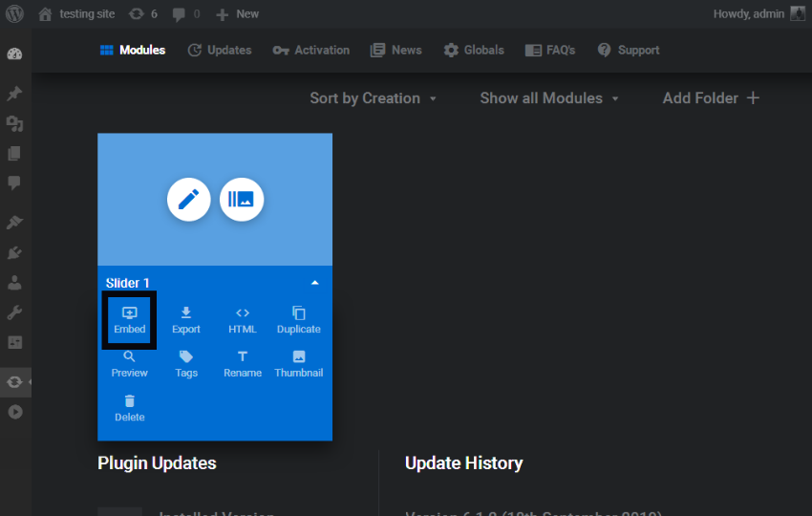Open the 6 pending updates indicator
This screenshot has width=812, height=516.
pos(143,14)
